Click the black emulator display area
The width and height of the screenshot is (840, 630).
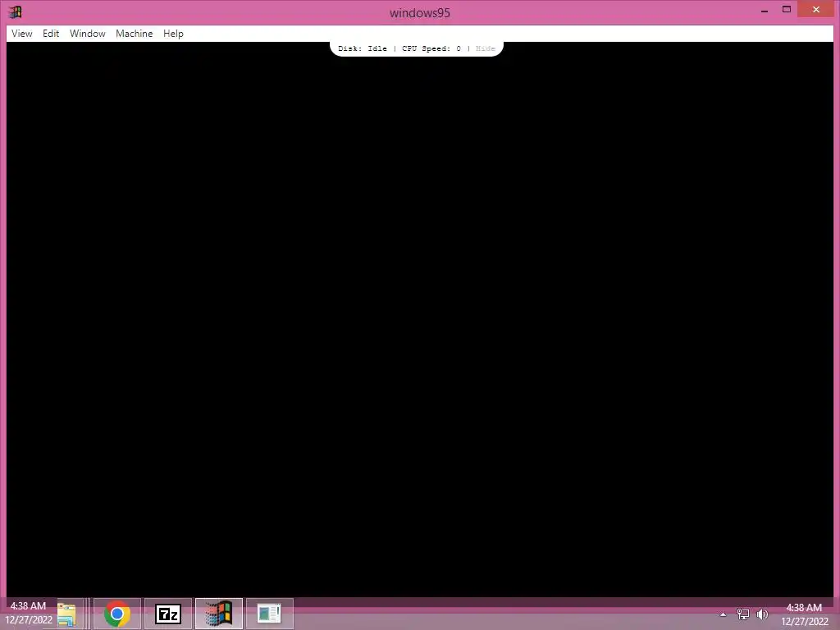[420, 319]
